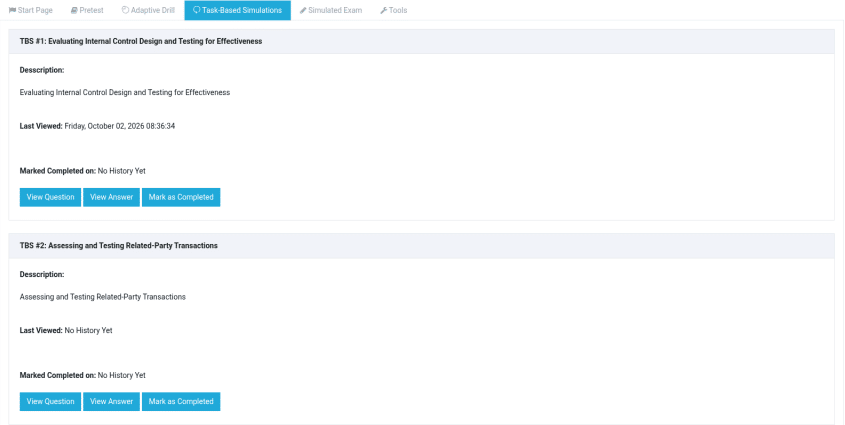Mark TBS #1 as Completed
The width and height of the screenshot is (845, 425).
[x=181, y=197]
